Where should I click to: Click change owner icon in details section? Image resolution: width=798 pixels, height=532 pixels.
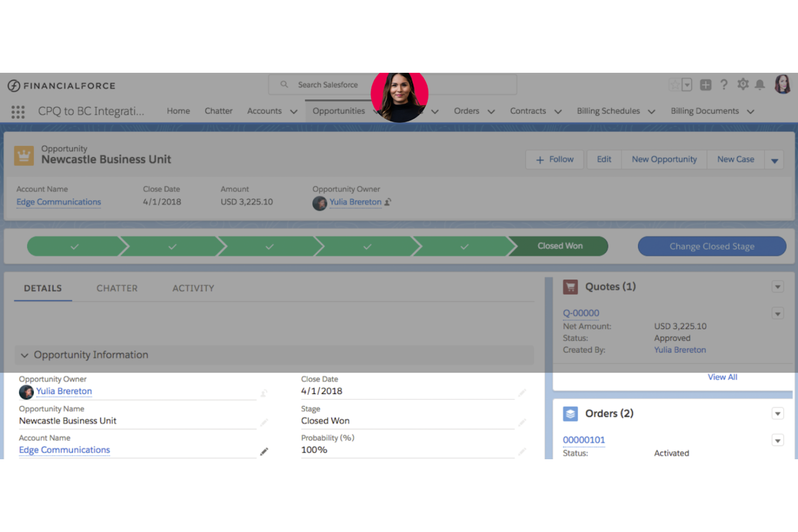[x=264, y=393]
